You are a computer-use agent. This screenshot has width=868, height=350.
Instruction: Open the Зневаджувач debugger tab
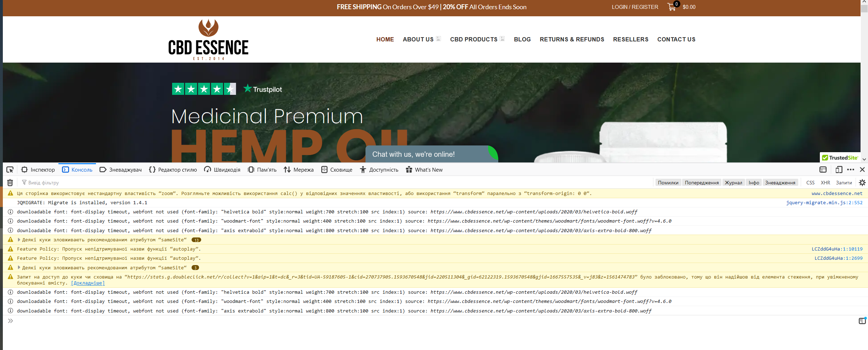coord(120,170)
